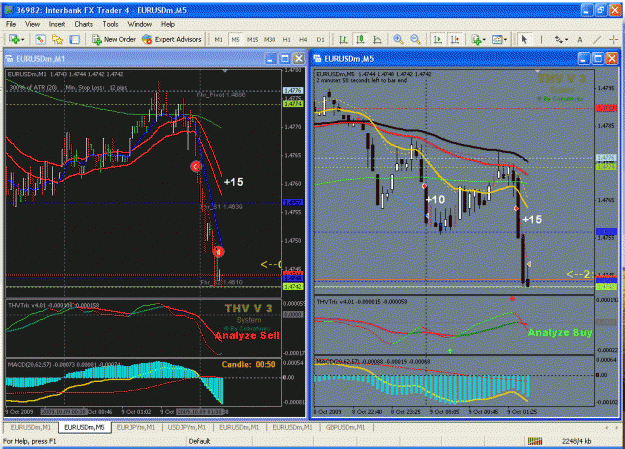Click the New Order button
625x449 pixels.
(x=114, y=39)
